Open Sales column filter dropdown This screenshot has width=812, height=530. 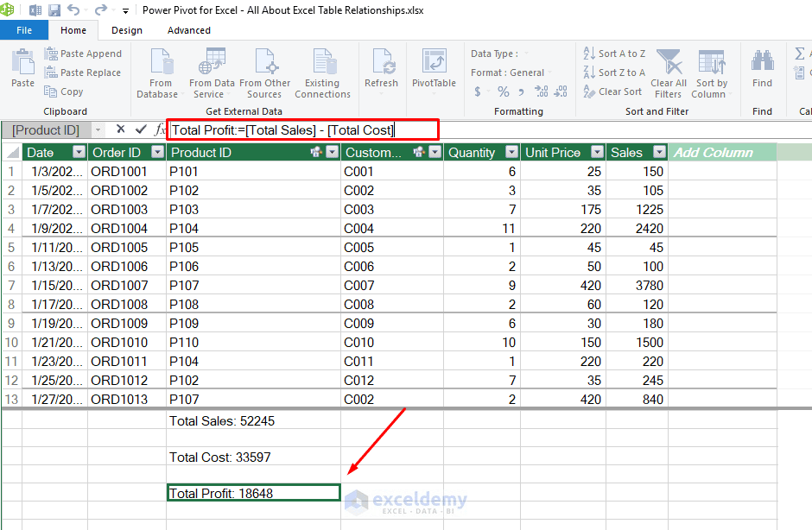tap(659, 152)
